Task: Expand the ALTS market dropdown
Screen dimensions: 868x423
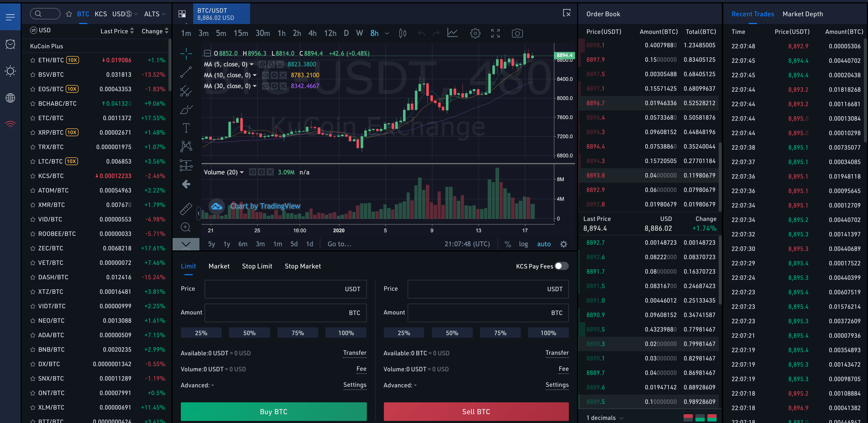Action: (x=155, y=14)
